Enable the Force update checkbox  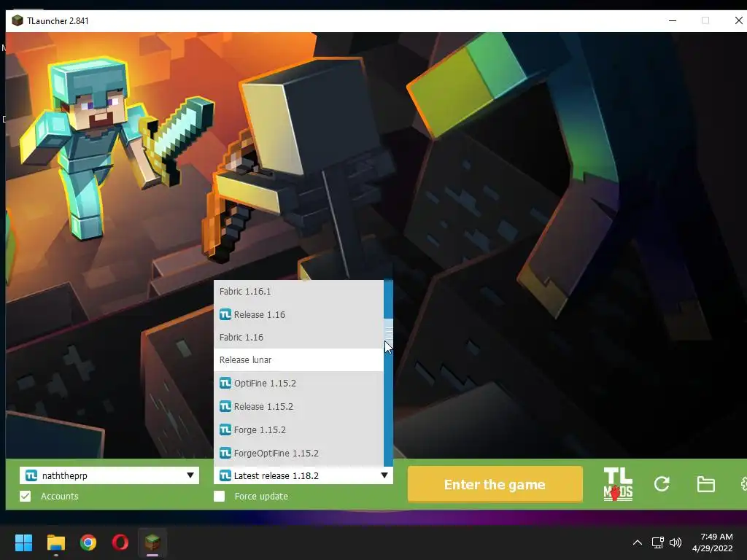(219, 496)
